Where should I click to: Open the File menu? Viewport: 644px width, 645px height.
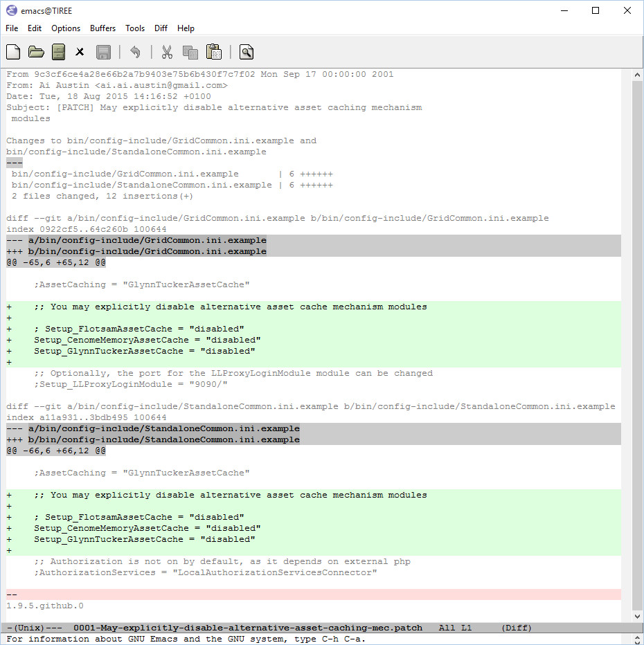[11, 28]
